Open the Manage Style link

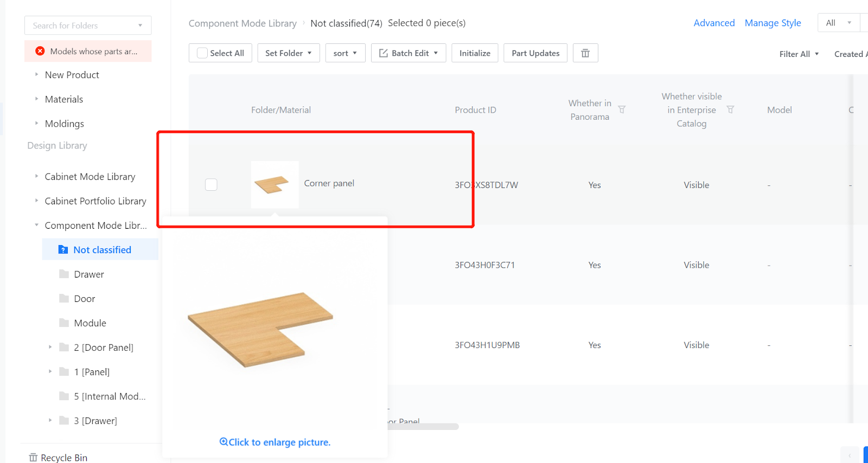pos(773,23)
